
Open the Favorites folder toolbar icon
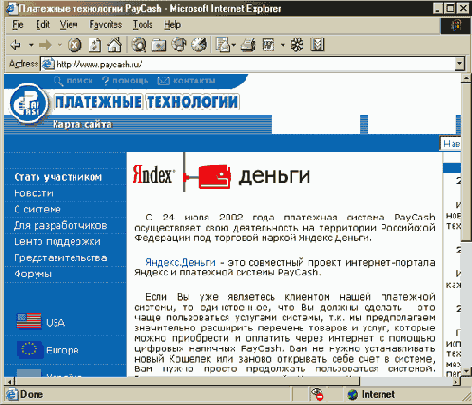[159, 45]
